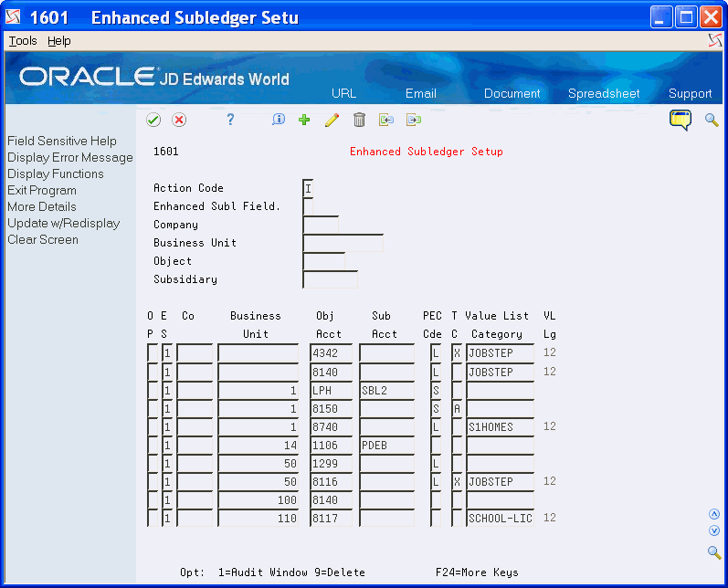This screenshot has width=728, height=588.
Task: Click the Company input field
Action: (x=321, y=225)
